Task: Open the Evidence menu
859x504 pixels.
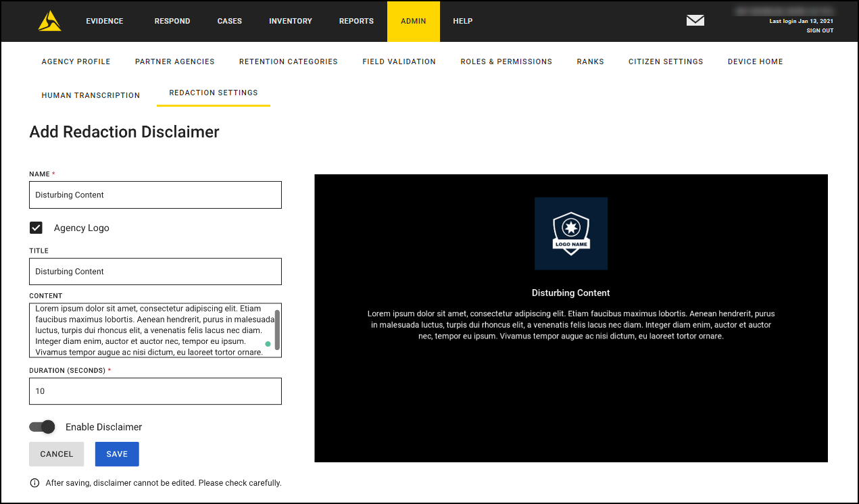Action: pyautogui.click(x=105, y=21)
